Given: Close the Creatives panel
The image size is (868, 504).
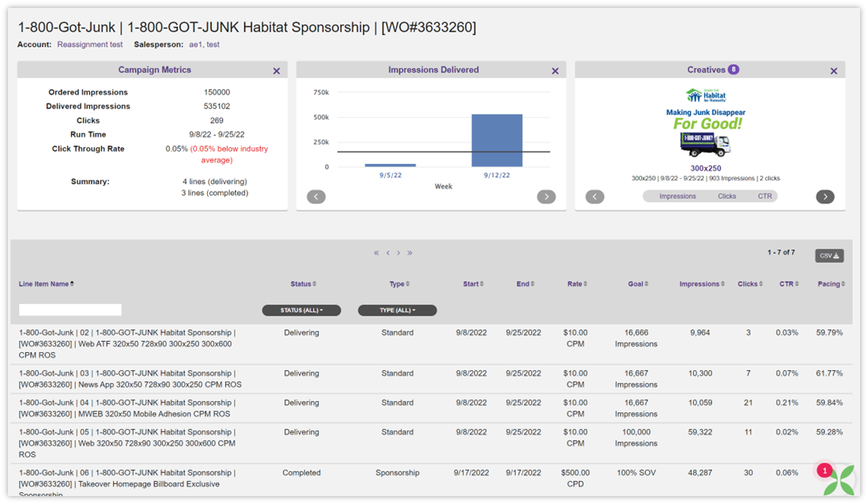Looking at the screenshot, I should tap(834, 71).
